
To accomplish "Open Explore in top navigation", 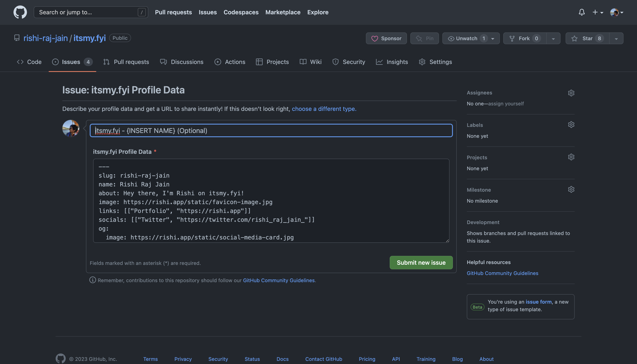I will [x=318, y=12].
